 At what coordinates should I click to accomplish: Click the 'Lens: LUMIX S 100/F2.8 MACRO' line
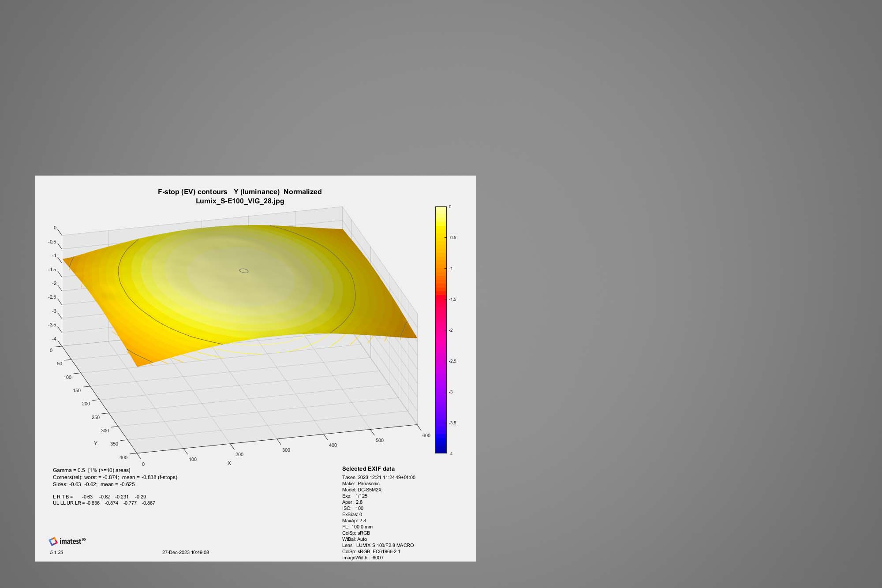click(x=378, y=545)
